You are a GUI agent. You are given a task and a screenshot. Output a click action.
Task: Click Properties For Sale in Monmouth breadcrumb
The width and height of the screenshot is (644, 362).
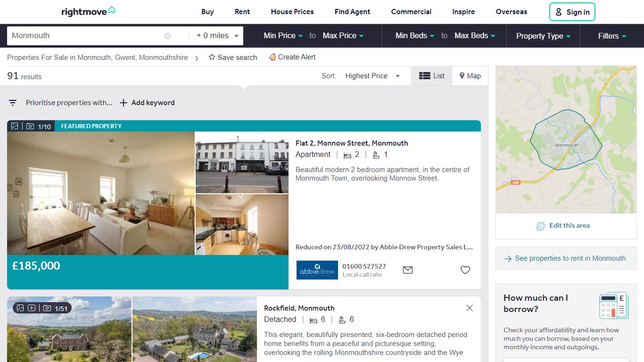tap(98, 58)
